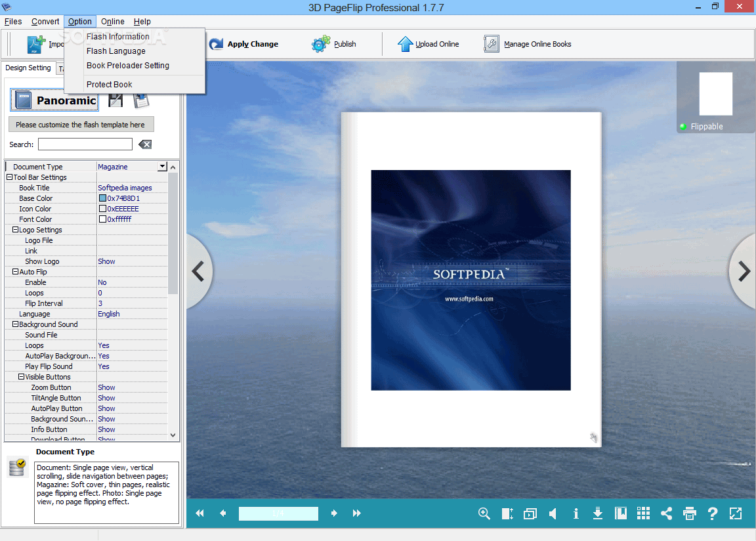Image resolution: width=756 pixels, height=541 pixels.
Task: Click the Flippable page thumbnail
Action: [x=715, y=94]
